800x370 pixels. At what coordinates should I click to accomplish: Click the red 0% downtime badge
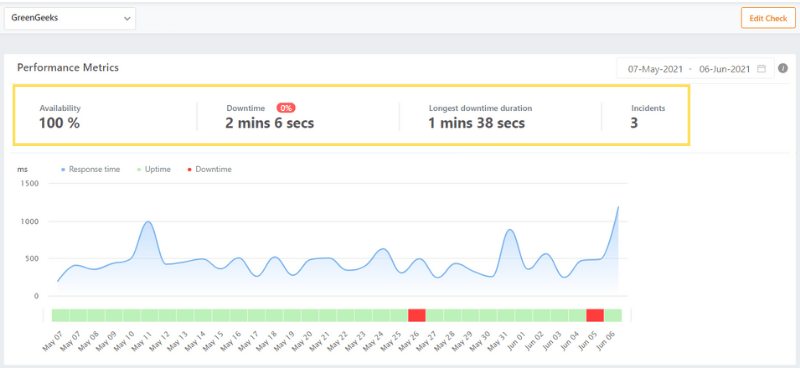coord(286,108)
